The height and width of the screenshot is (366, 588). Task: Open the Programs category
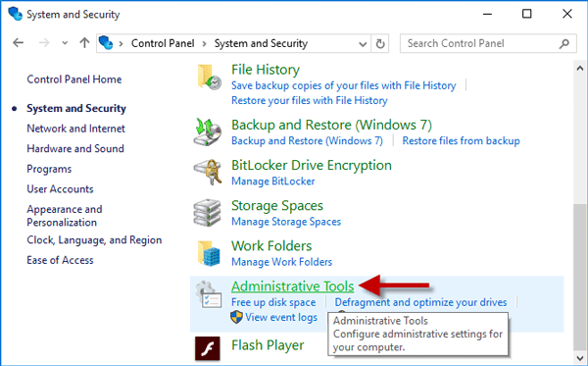pos(49,170)
